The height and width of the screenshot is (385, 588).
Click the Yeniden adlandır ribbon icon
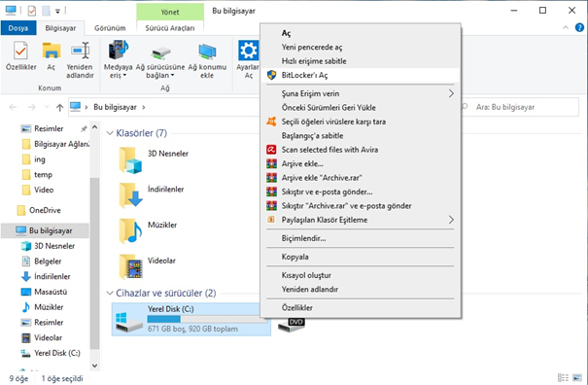(x=80, y=51)
